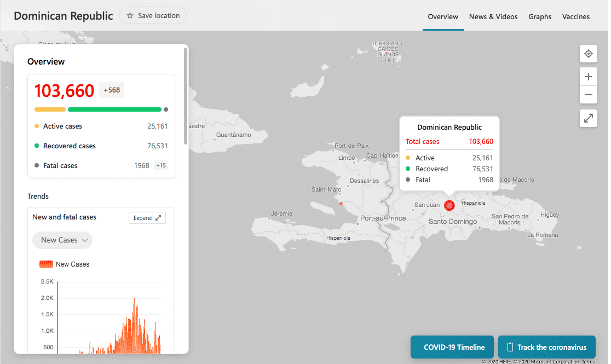Click the star icon beside Save location

tap(130, 15)
